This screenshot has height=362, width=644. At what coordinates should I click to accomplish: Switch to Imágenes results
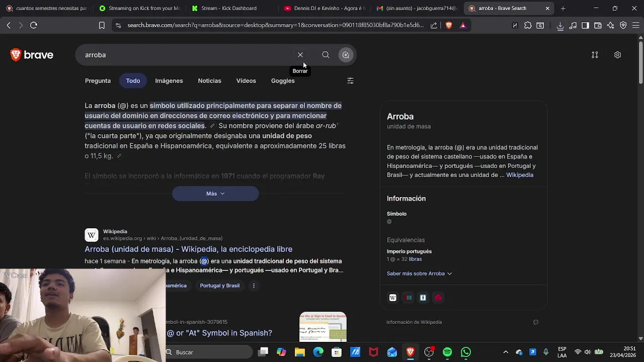tap(169, 80)
